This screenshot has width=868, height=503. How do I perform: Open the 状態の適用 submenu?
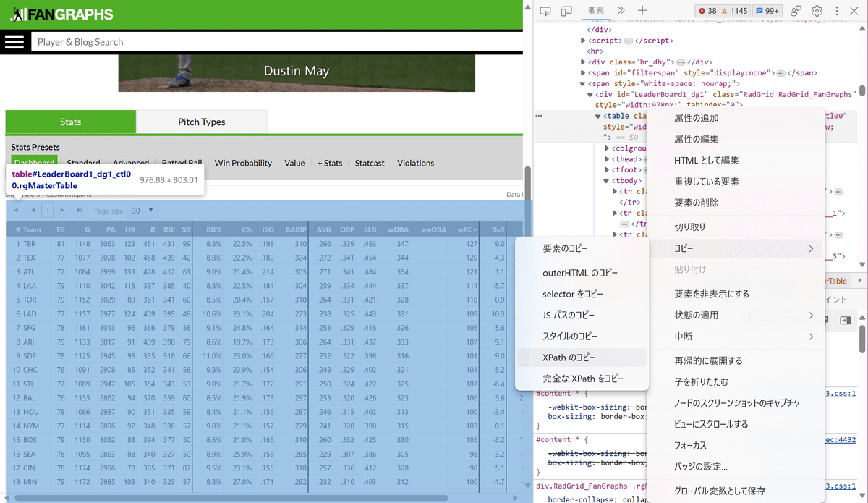[736, 316]
